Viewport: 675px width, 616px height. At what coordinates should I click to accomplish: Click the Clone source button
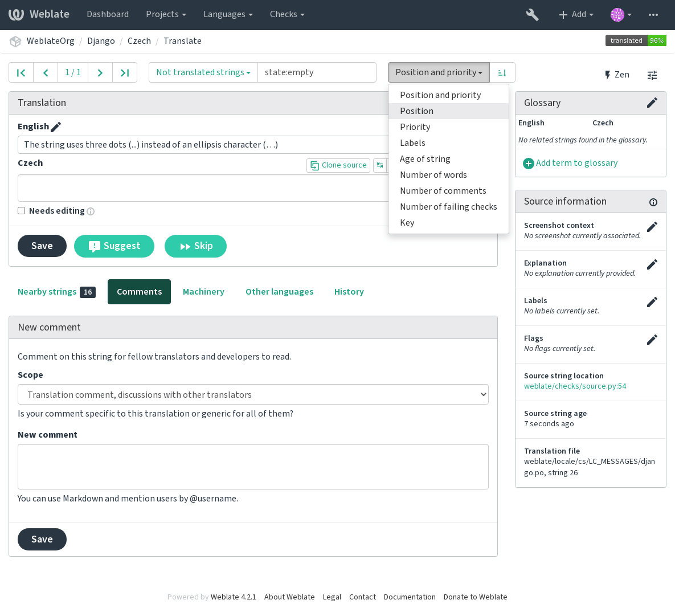(338, 165)
